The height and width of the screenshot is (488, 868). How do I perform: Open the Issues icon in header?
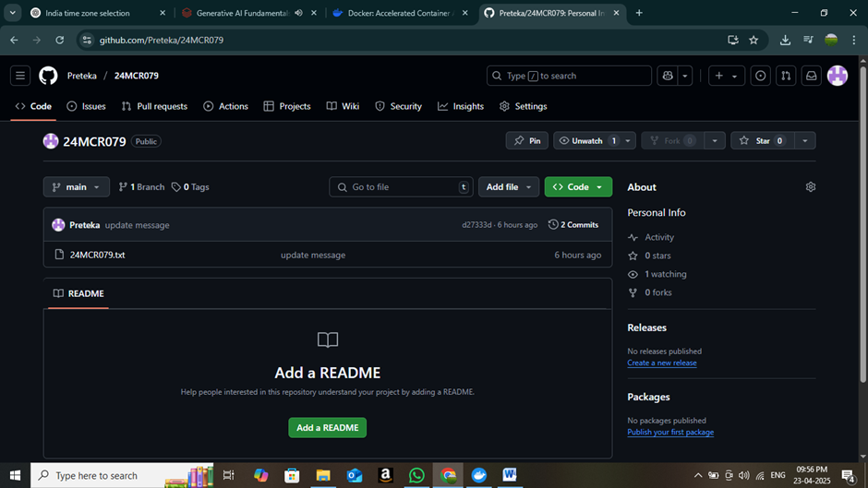click(761, 76)
